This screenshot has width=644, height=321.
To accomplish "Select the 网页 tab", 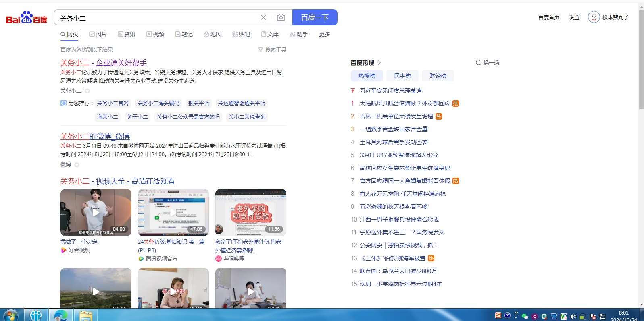I will [x=69, y=34].
